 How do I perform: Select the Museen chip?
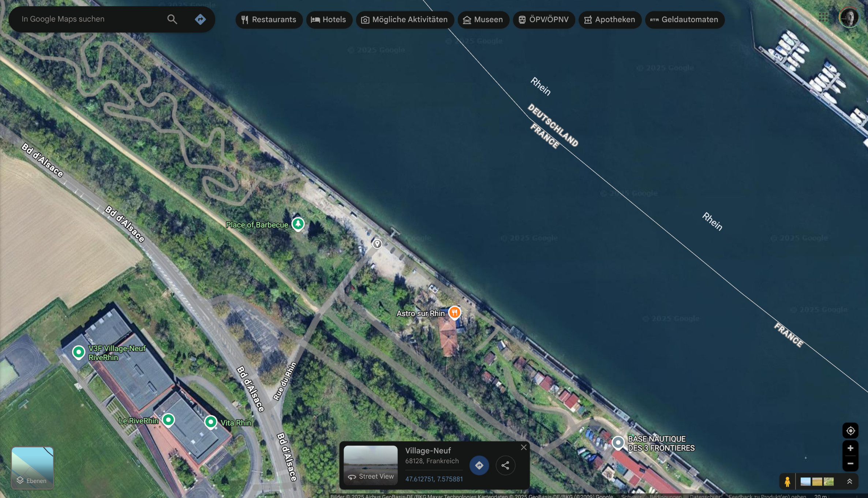point(483,20)
